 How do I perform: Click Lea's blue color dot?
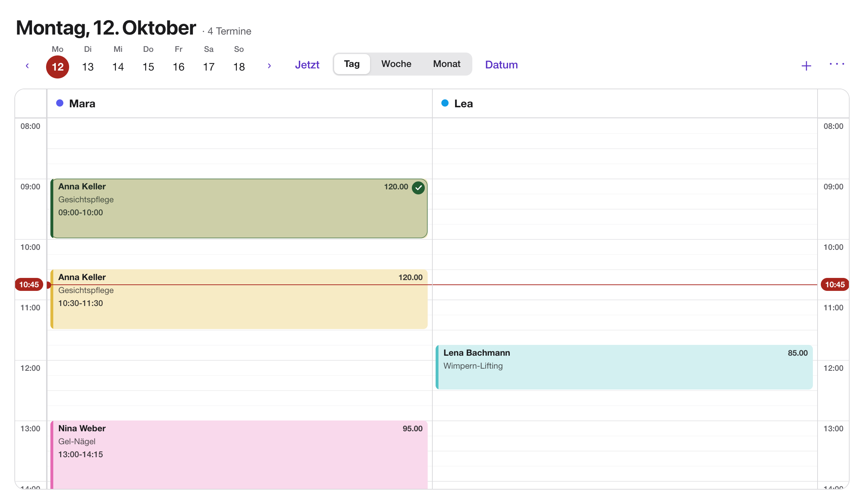tap(445, 103)
